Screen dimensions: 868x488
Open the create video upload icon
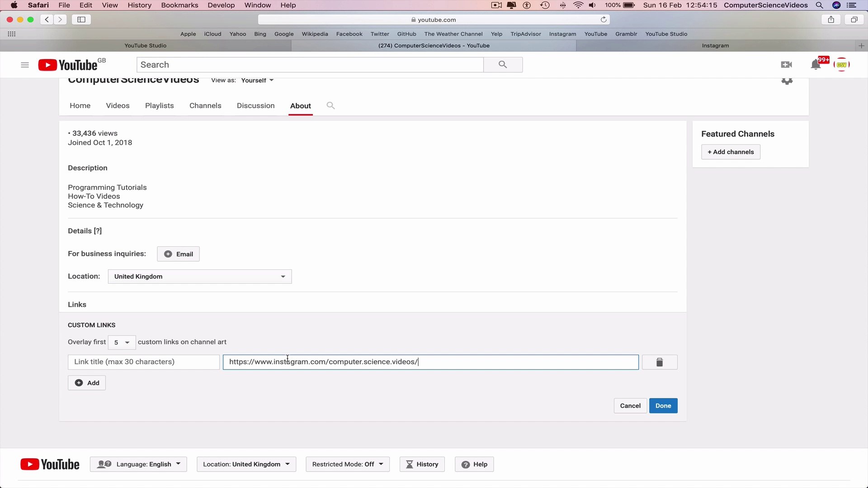786,64
